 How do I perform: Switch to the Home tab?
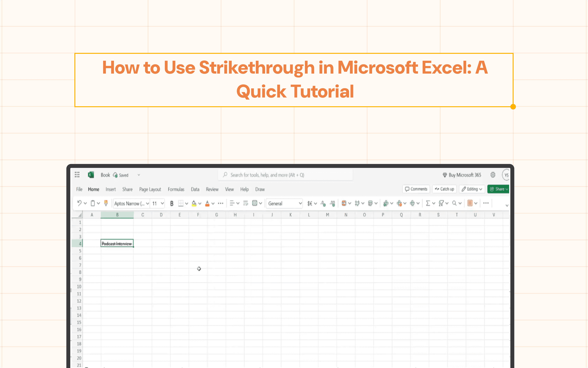coord(94,189)
